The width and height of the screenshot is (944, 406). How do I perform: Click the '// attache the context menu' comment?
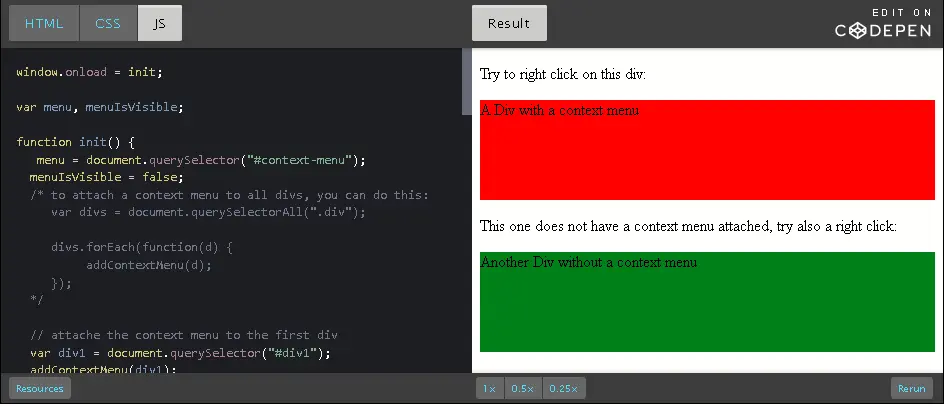(184, 335)
